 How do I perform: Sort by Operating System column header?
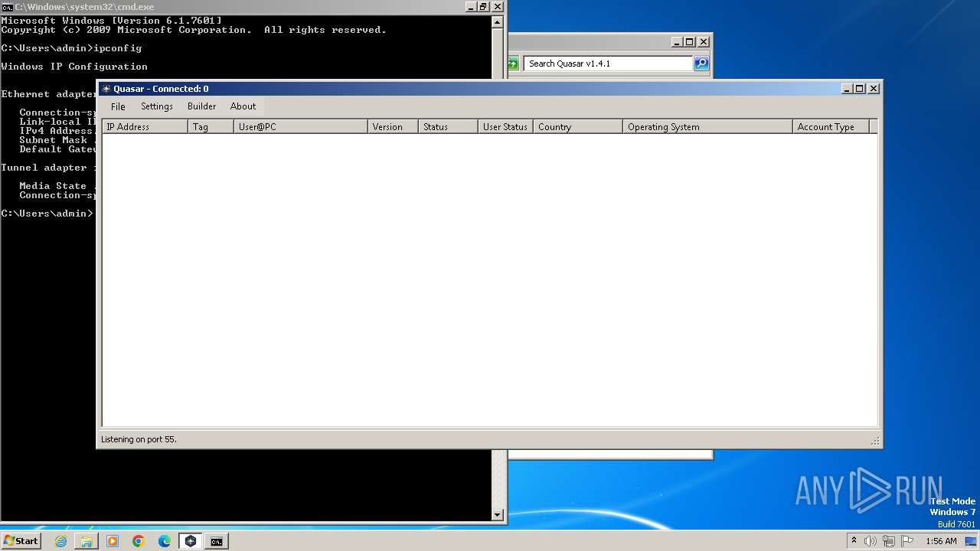(708, 127)
